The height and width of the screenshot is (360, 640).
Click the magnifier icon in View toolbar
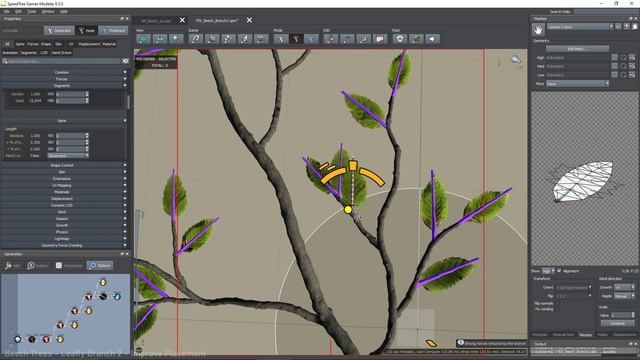[176, 39]
